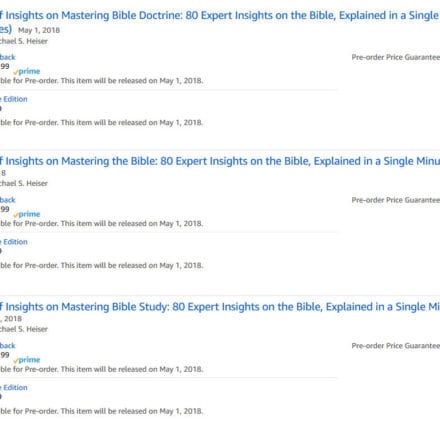Choose Kindle Edition for the Bible Study book

click(x=14, y=387)
